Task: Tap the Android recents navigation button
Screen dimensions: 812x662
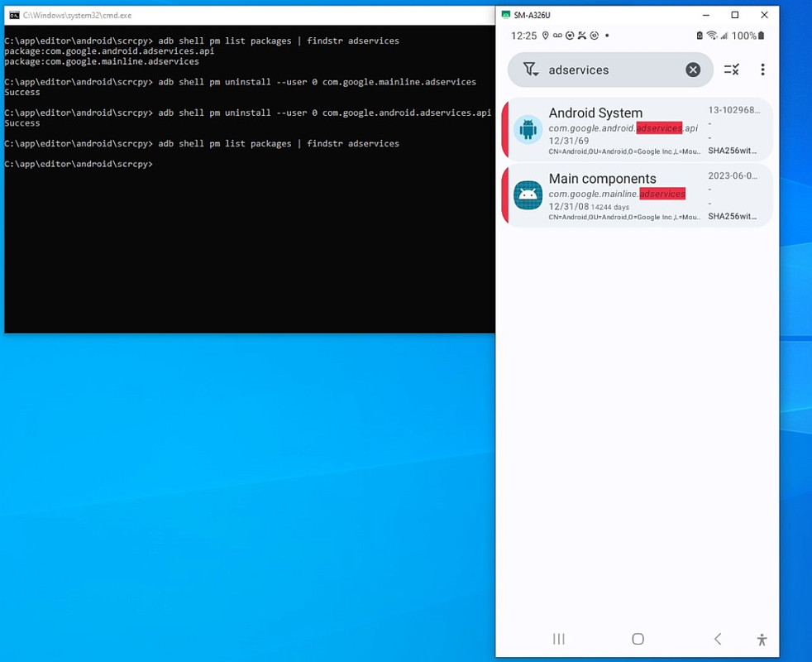Action: [x=558, y=639]
